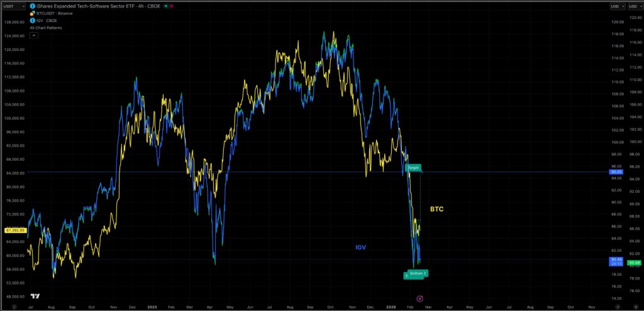This screenshot has height=311, width=644.
Task: Collapse the indicator legend with the chevron button
Action: [x=34, y=35]
